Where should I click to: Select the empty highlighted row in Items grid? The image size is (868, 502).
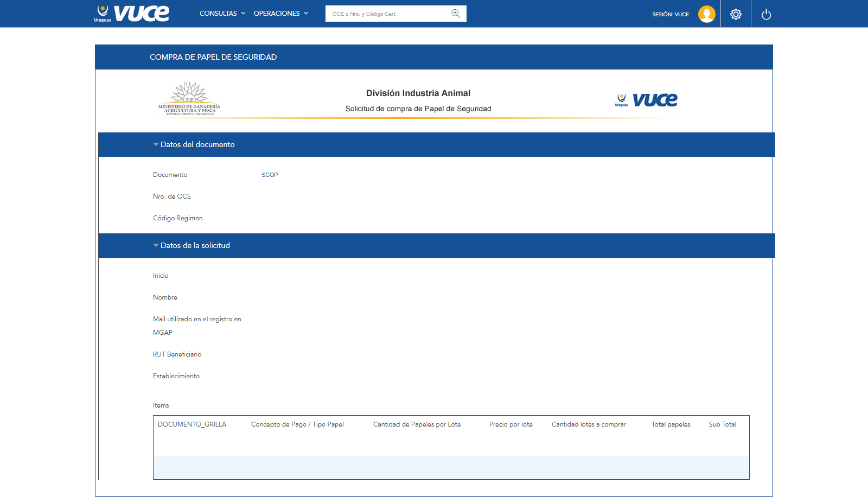(451, 467)
